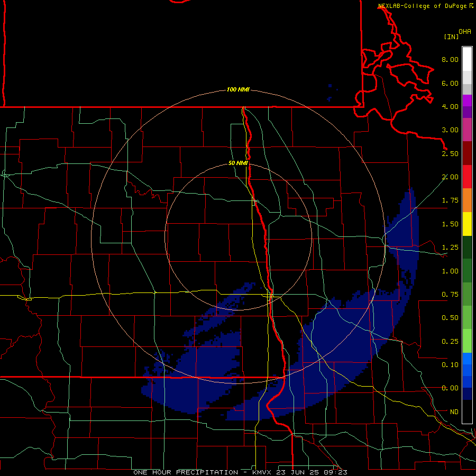Click the white color swatch in legend
Image resolution: width=476 pixels, height=476 pixels.
point(467,59)
